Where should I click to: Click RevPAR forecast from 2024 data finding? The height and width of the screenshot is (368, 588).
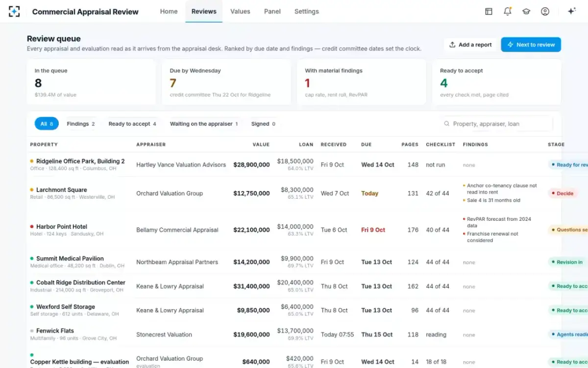(498, 222)
